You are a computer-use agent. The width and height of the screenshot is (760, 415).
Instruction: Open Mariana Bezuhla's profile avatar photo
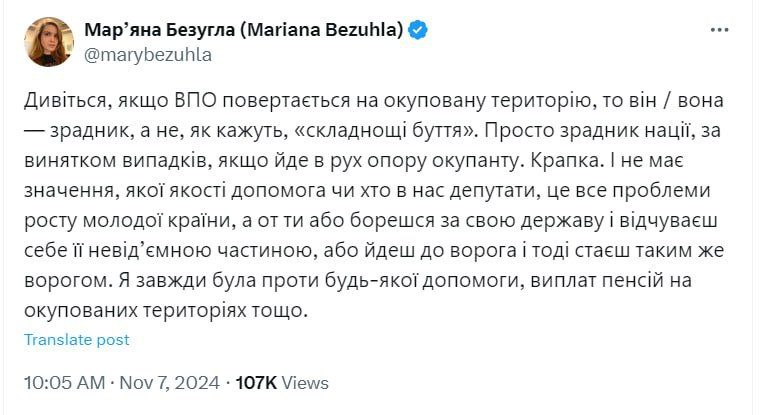pos(49,42)
